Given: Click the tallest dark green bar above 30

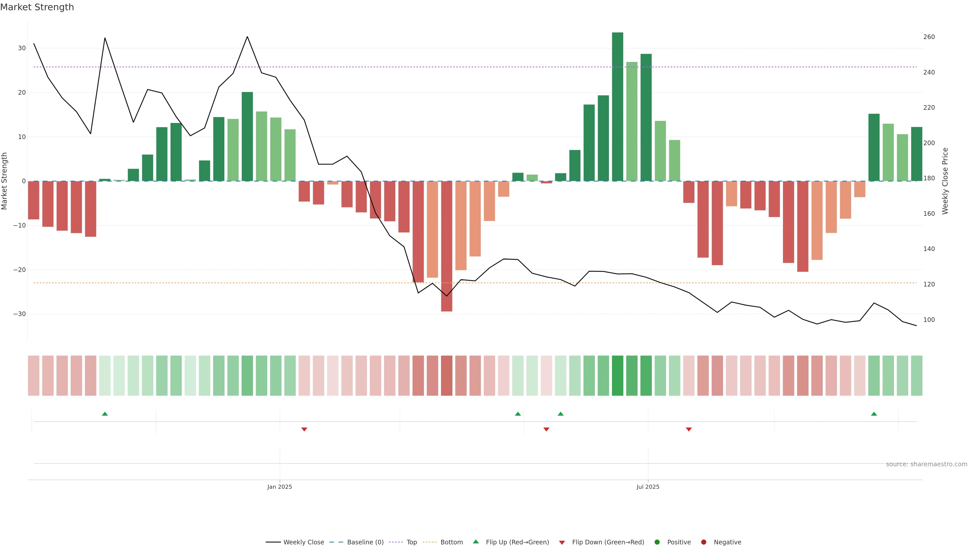Looking at the screenshot, I should coord(617,106).
